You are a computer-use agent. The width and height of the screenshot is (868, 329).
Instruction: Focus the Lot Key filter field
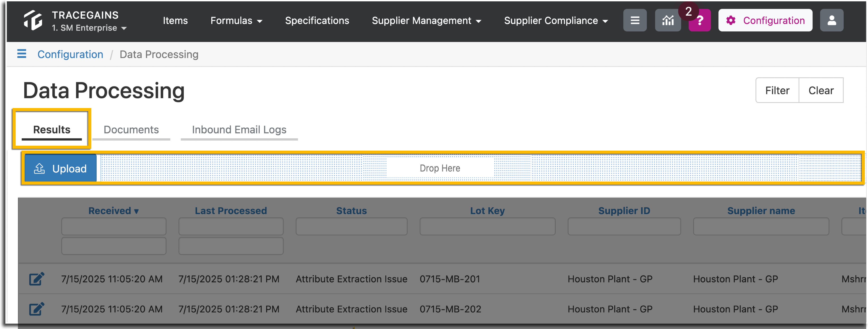pos(487,226)
